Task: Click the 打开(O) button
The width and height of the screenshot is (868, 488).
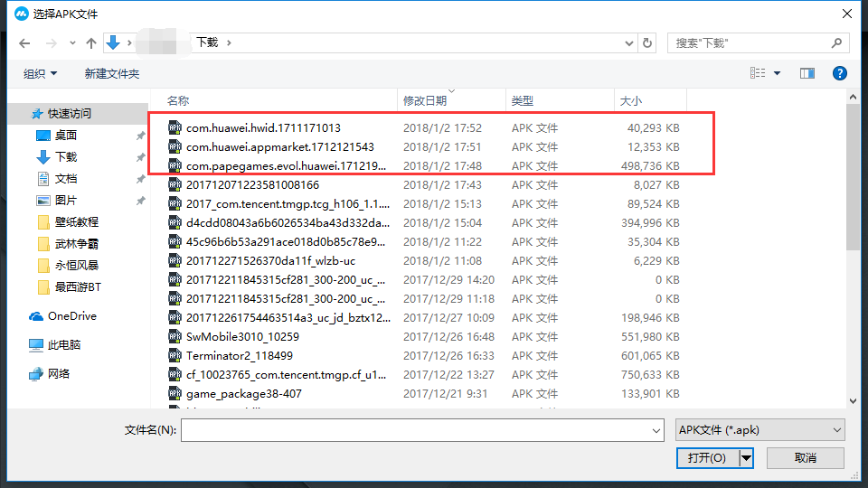Action: coord(707,458)
